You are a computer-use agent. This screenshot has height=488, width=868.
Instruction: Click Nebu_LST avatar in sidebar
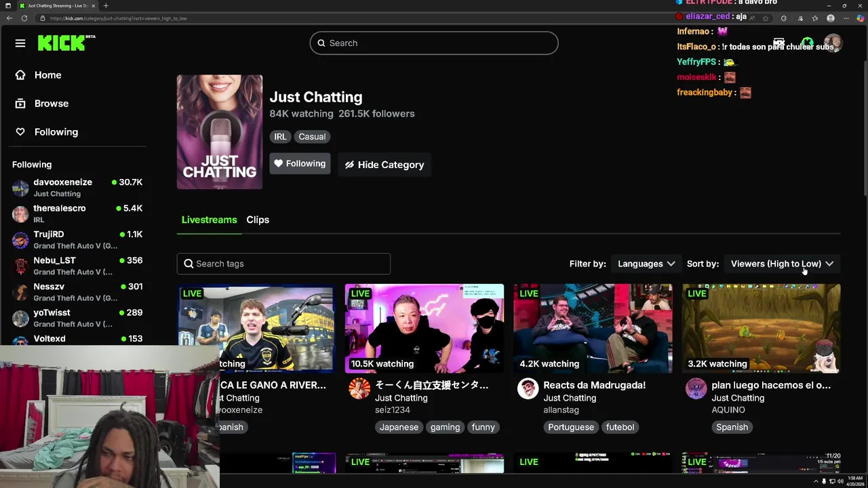[x=20, y=266]
